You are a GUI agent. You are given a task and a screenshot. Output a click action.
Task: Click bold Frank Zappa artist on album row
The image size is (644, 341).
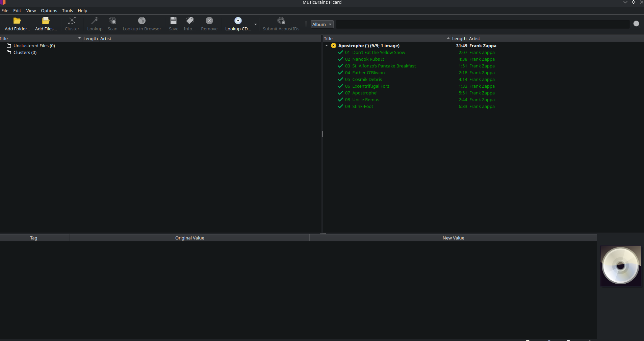pyautogui.click(x=483, y=46)
